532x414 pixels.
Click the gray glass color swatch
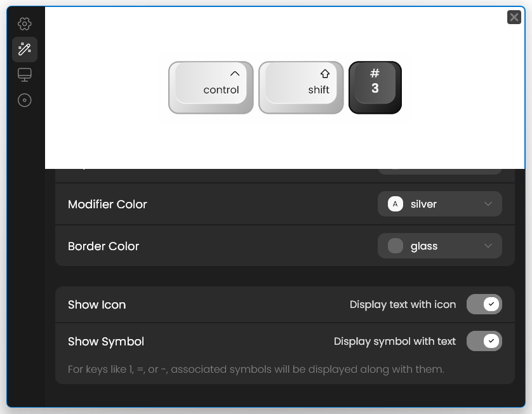(x=396, y=246)
